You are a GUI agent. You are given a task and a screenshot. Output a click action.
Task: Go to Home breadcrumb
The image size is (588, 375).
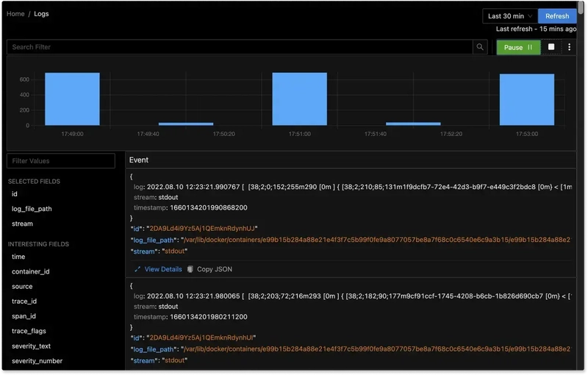[x=15, y=14]
